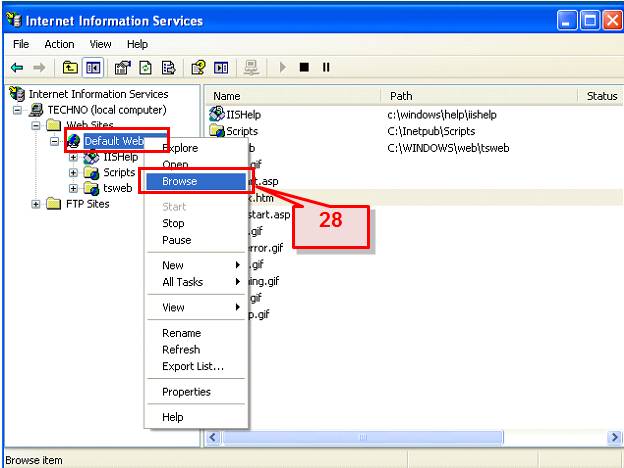
Task: Open the Action menu
Action: (x=59, y=44)
